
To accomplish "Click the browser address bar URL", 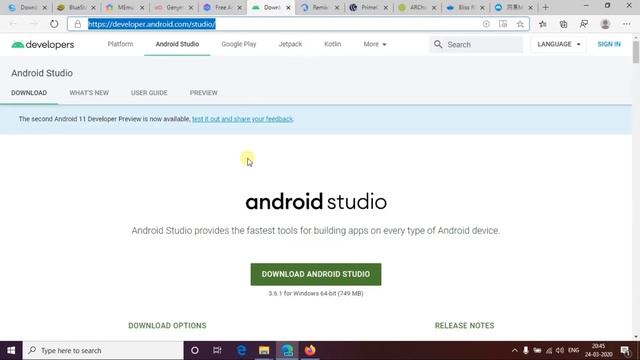I will click(152, 24).
